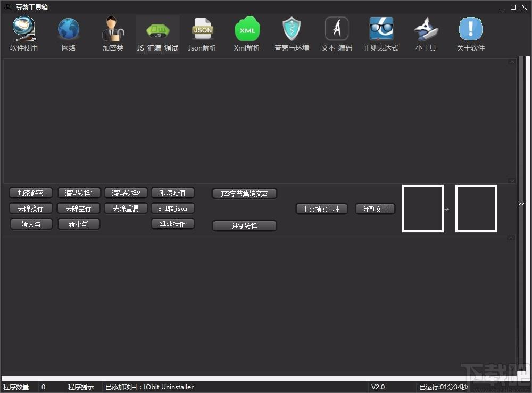Run the xml转json conversion button
Screen dimensions: 532x393
click(x=173, y=208)
